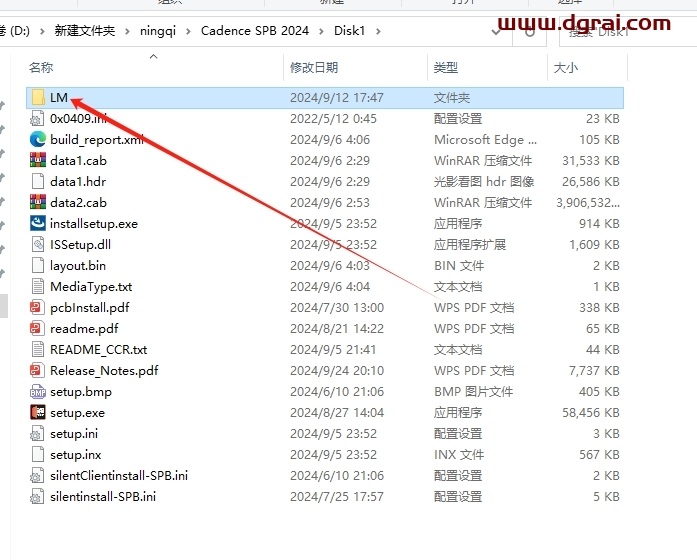Click the date 2024/9/24 20:10
Viewport: 697px width, 560px height.
337,371
